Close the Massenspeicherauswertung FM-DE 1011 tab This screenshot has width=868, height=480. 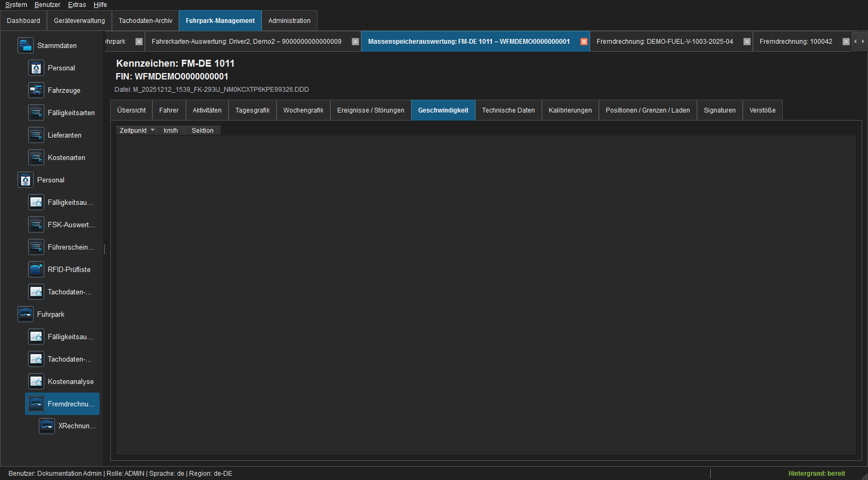tap(584, 42)
